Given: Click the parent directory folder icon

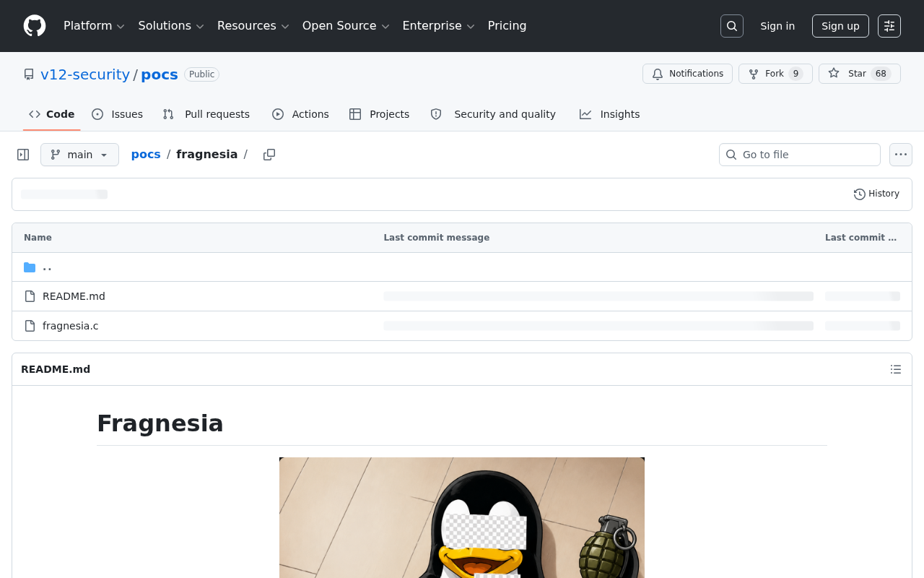Looking at the screenshot, I should click(x=30, y=267).
